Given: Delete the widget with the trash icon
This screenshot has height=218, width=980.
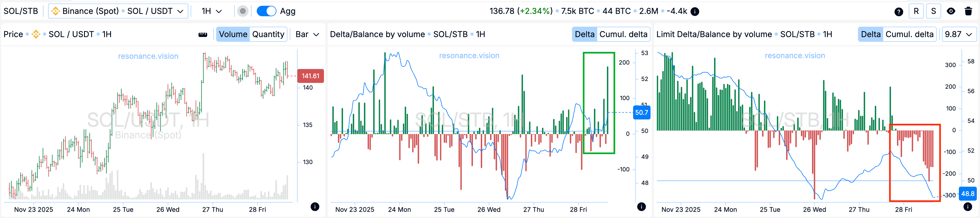Looking at the screenshot, I should pyautogui.click(x=968, y=11).
